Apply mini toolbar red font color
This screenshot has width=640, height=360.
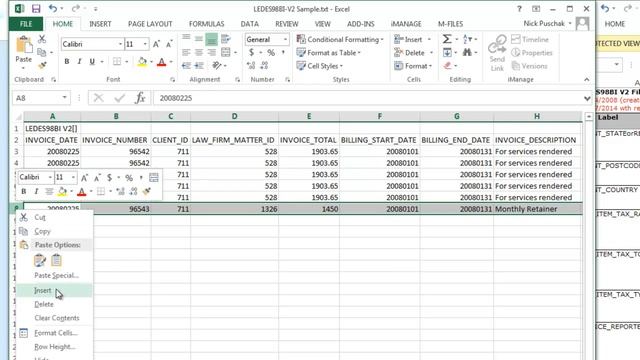point(82,191)
